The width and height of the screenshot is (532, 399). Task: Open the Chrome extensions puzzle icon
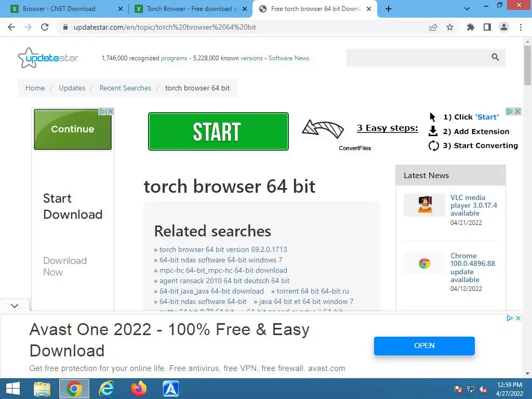pyautogui.click(x=471, y=27)
